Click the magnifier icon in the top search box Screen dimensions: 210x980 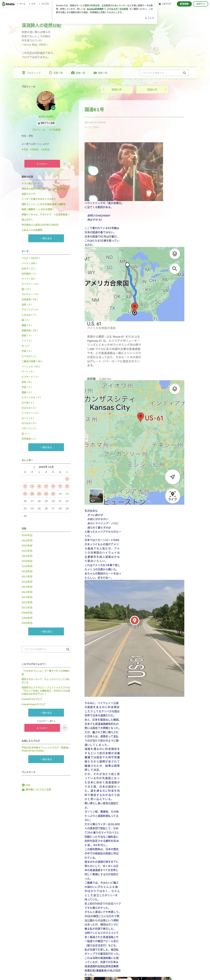pos(184,73)
